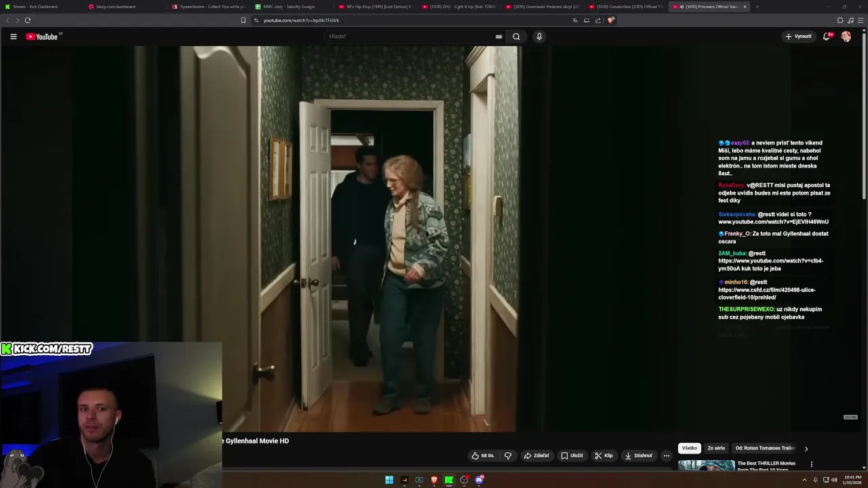Image resolution: width=868 pixels, height=488 pixels.
Task: Translate the page with translate icon
Action: coord(575,20)
